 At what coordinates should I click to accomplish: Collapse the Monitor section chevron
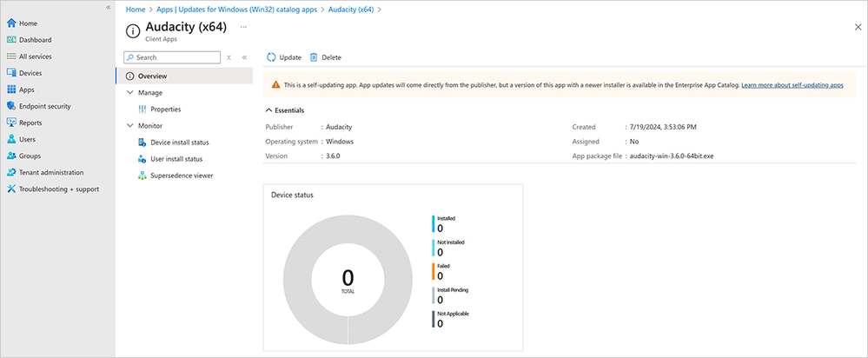tap(130, 126)
